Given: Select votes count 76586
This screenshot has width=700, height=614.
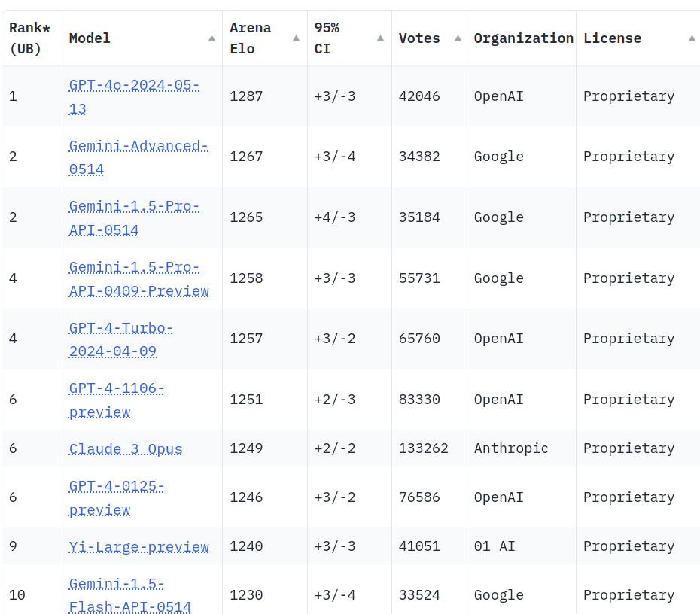Looking at the screenshot, I should tap(419, 497).
